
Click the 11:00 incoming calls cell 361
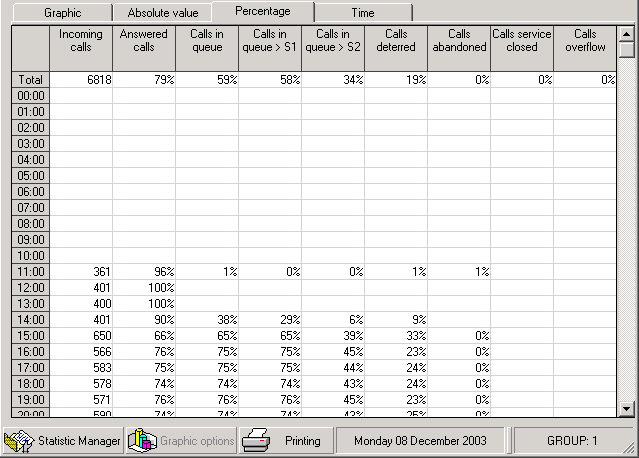[81, 271]
